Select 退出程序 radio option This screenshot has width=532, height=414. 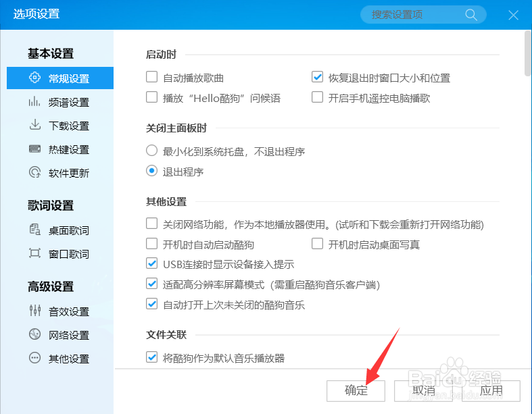click(151, 171)
